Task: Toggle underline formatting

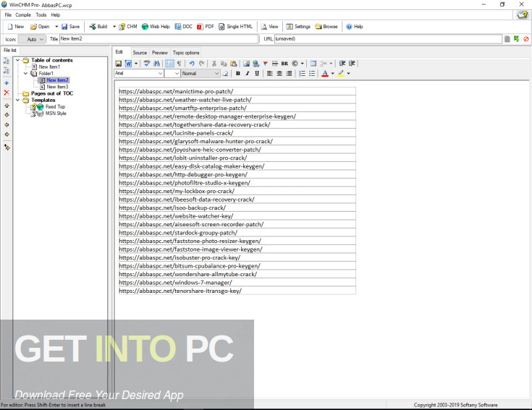Action: tap(257, 73)
